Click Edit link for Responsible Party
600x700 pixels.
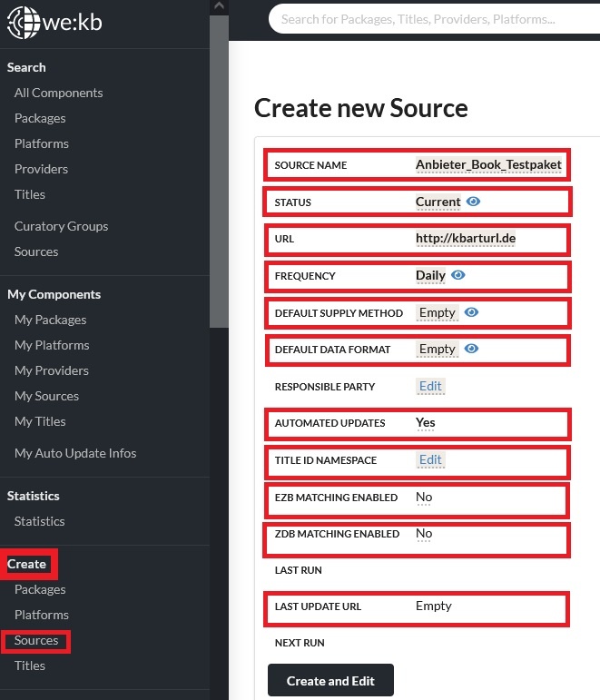[x=430, y=386]
